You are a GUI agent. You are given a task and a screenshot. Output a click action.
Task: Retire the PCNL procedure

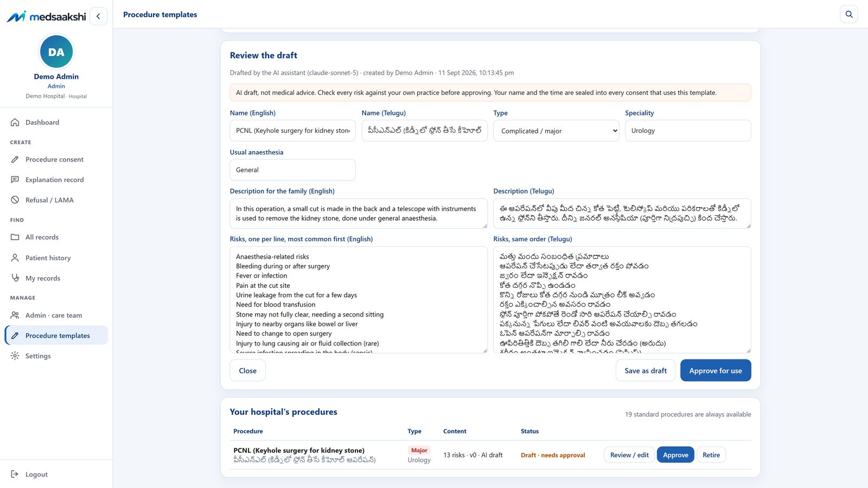pos(711,455)
